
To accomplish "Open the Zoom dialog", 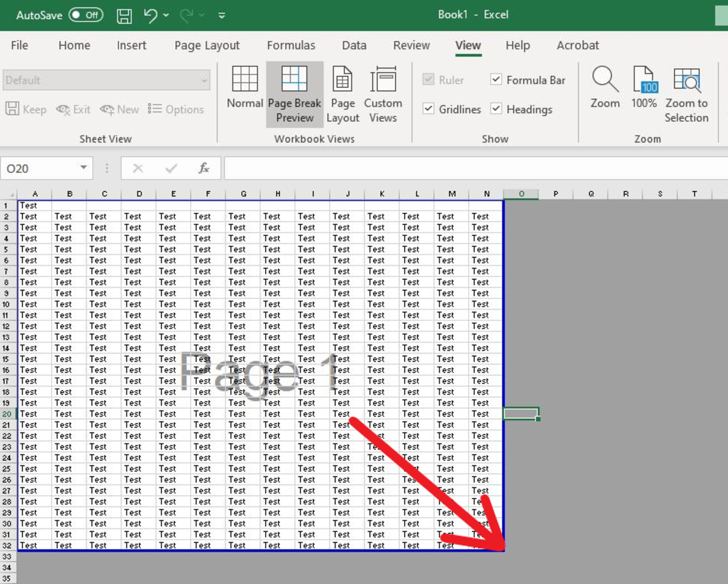I will 605,88.
